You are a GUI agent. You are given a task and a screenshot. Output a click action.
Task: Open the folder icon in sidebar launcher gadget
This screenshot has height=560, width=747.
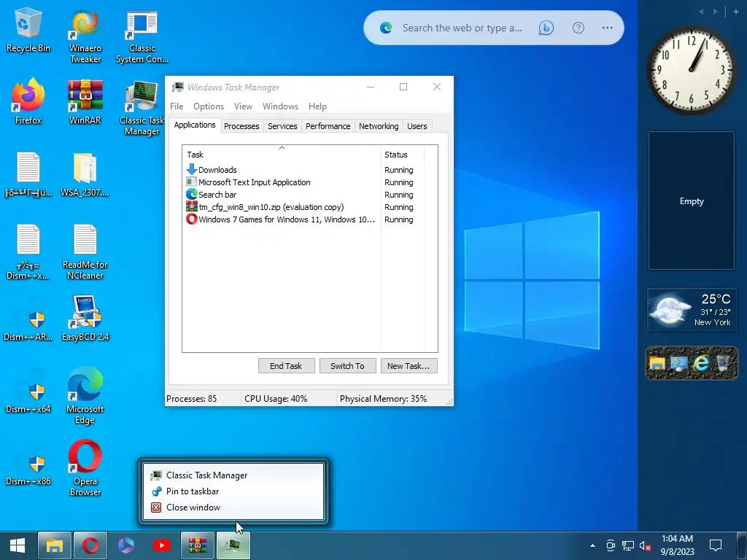(x=657, y=363)
